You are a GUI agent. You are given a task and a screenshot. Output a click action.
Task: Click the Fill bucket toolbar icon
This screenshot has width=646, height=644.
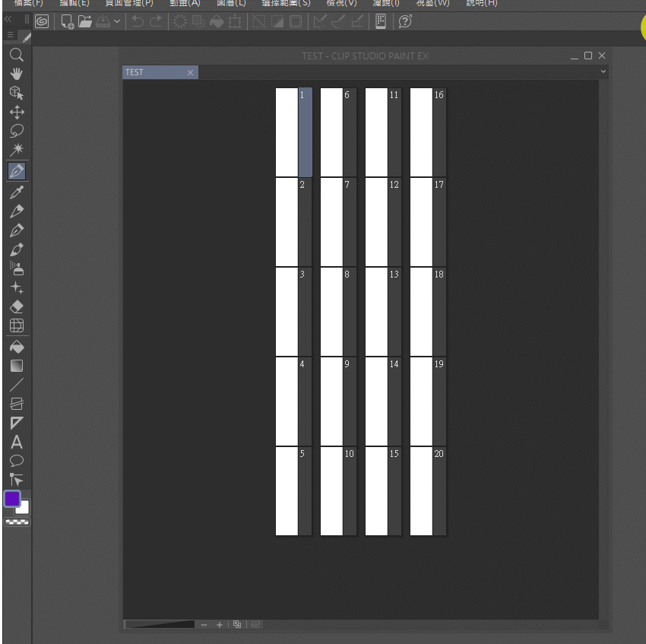(217, 21)
